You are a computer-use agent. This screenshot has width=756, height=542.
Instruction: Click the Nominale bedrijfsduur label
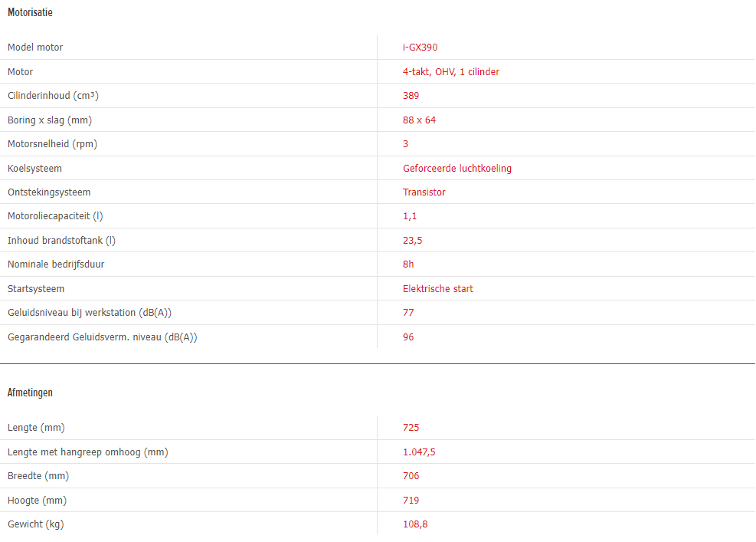pyautogui.click(x=56, y=264)
